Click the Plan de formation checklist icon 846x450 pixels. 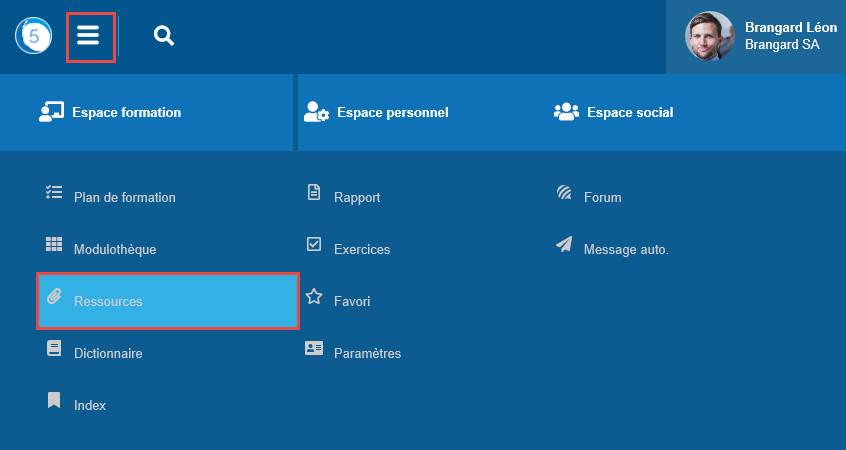(x=54, y=193)
